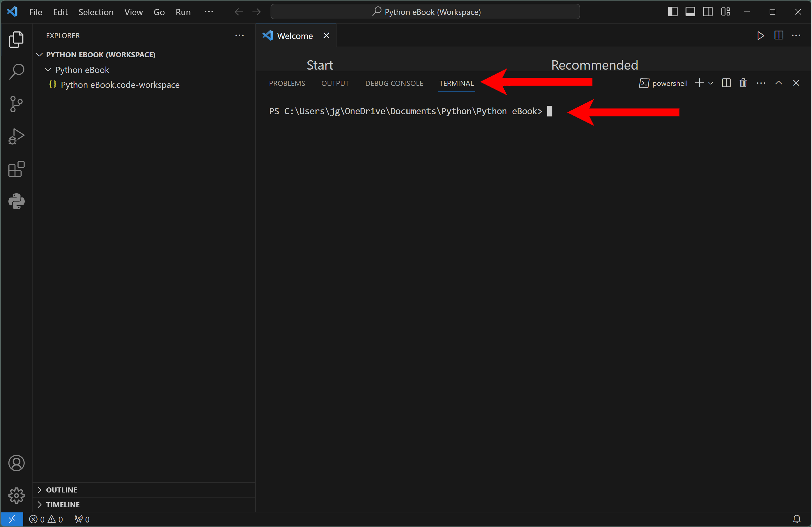Go back with the left navigation arrow
This screenshot has height=527, width=812.
(239, 12)
